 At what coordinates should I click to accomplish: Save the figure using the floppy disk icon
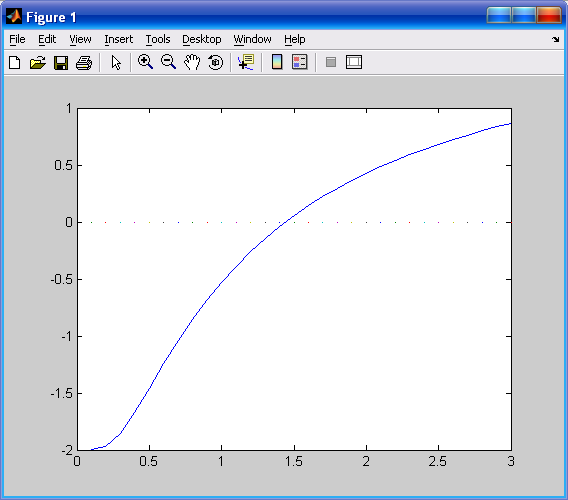click(61, 62)
